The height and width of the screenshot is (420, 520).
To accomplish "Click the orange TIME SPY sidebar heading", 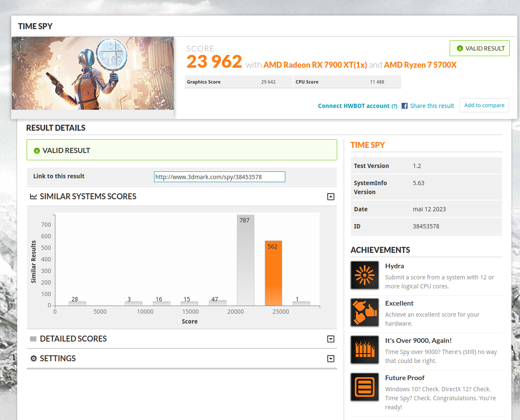I will [x=368, y=145].
